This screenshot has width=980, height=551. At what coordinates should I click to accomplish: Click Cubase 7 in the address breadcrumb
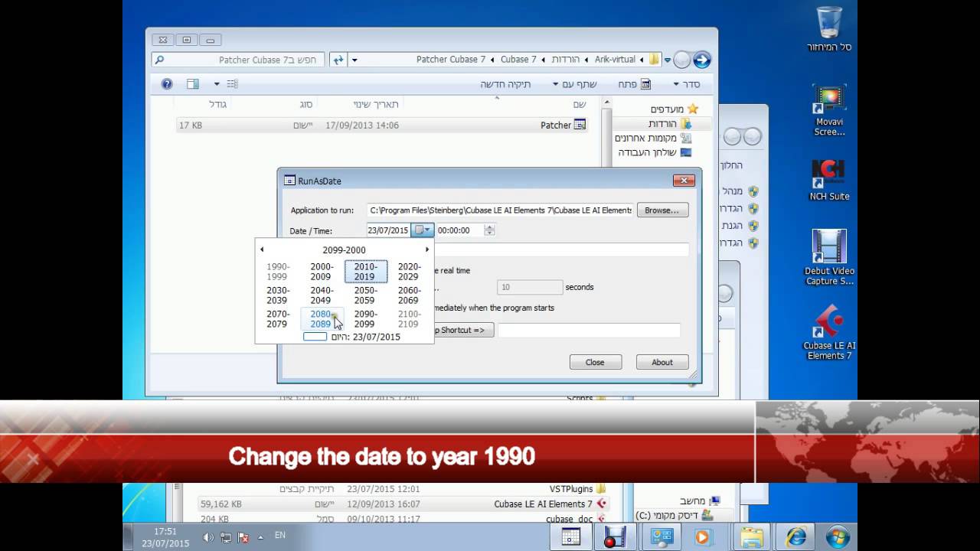click(518, 60)
